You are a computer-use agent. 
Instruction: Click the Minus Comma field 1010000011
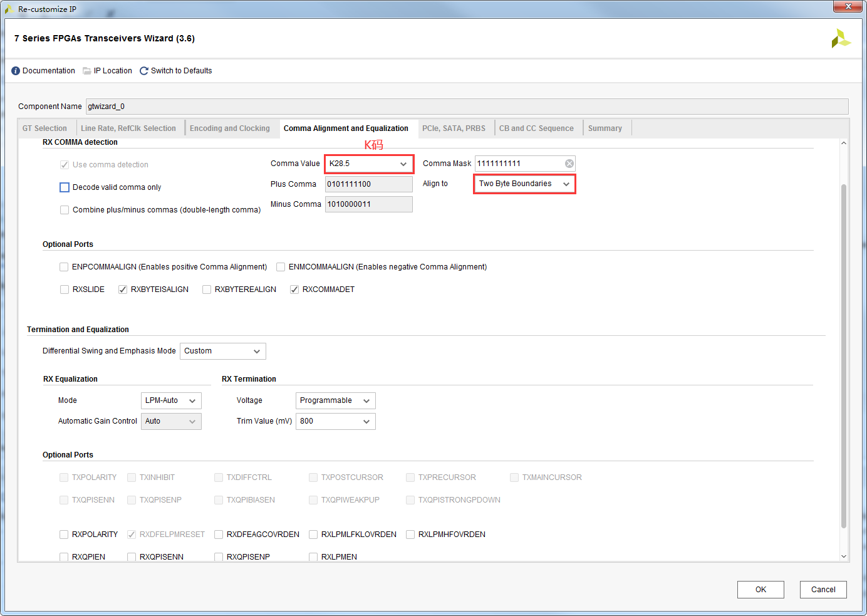(368, 204)
